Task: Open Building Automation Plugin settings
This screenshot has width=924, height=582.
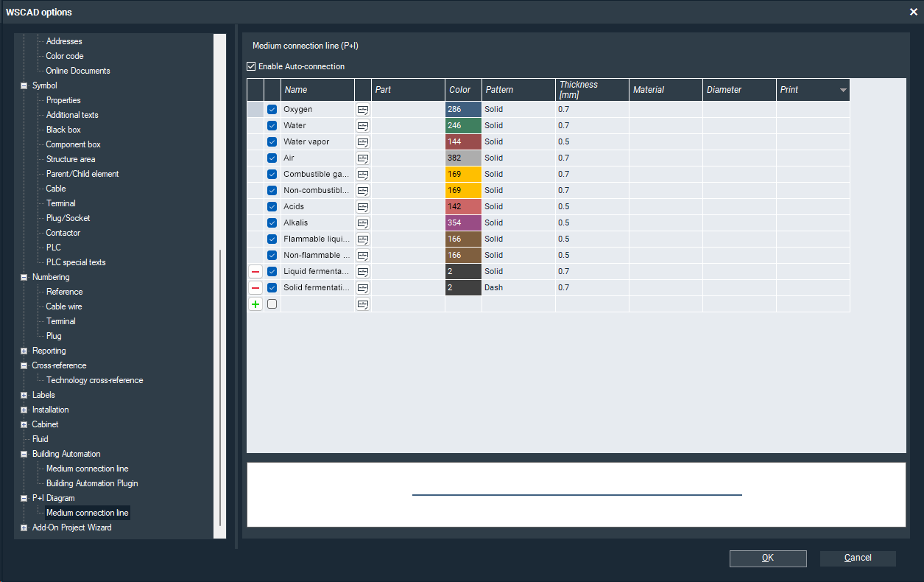Action: click(92, 483)
